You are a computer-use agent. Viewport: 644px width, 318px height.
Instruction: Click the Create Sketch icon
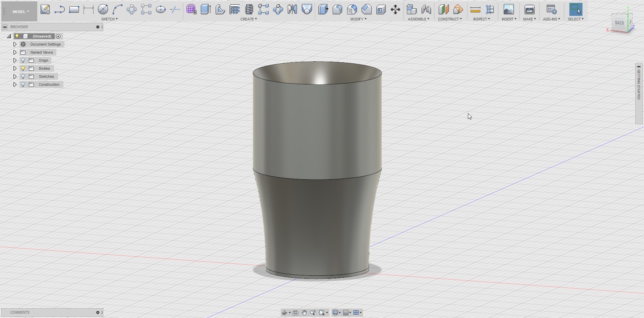[x=45, y=9]
